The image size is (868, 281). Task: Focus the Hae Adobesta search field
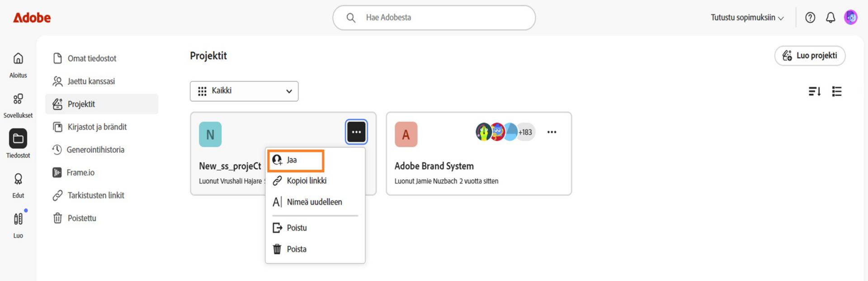434,18
